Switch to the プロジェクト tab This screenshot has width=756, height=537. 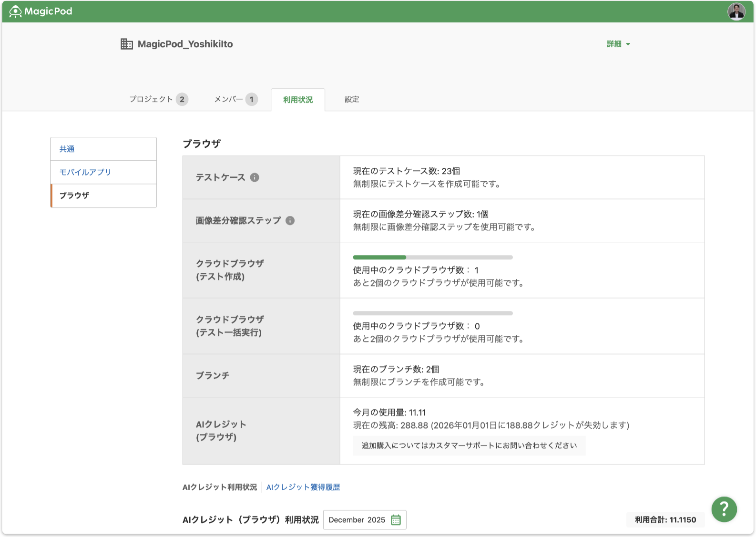point(159,99)
